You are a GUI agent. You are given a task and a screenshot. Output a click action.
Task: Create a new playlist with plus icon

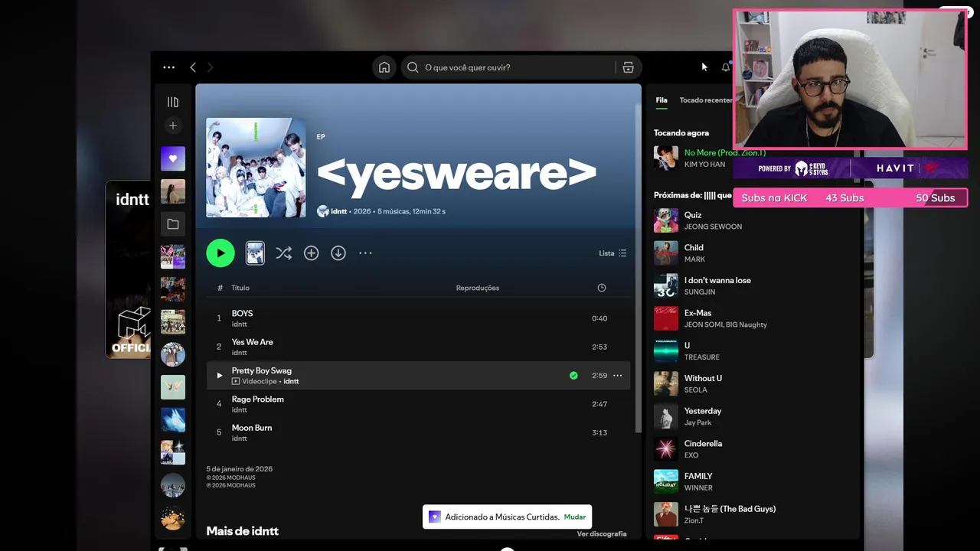click(x=173, y=126)
